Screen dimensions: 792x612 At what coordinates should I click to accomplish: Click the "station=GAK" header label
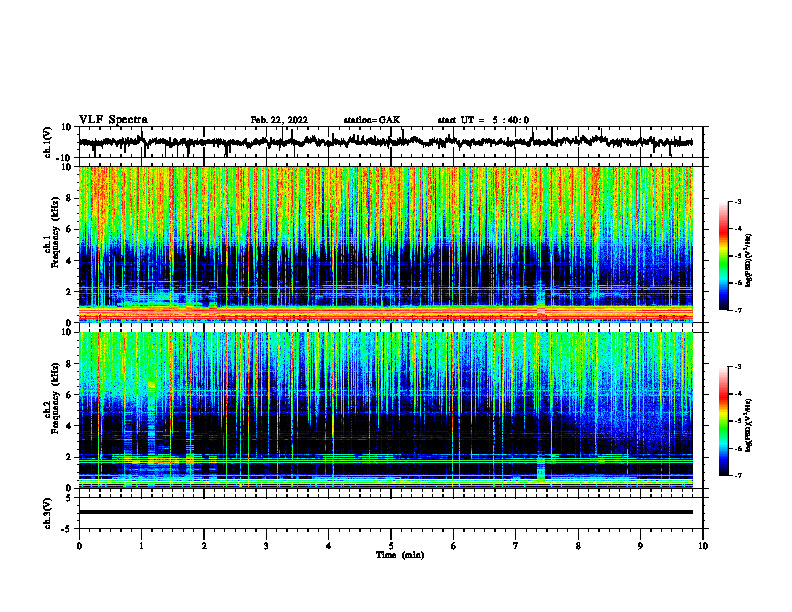coord(372,120)
